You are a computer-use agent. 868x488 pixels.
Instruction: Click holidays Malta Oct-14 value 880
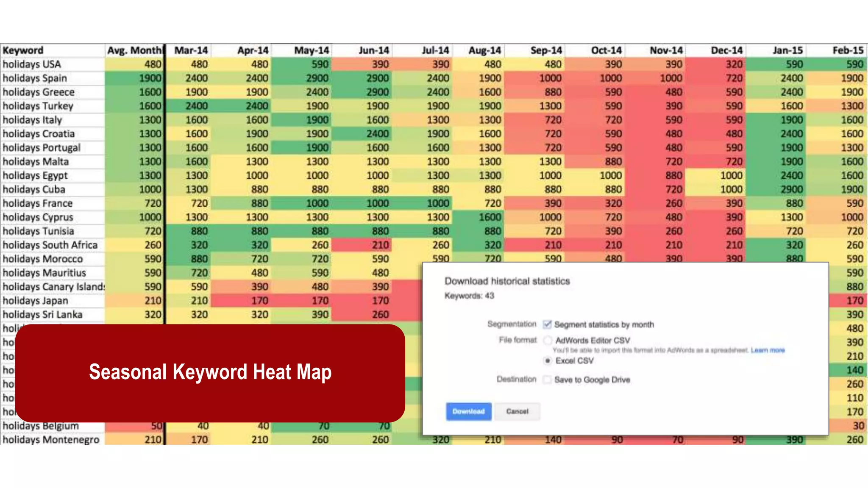[595, 162]
